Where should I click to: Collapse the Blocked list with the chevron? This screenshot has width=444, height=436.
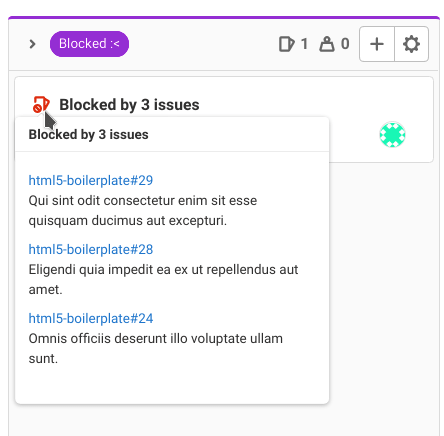[32, 44]
